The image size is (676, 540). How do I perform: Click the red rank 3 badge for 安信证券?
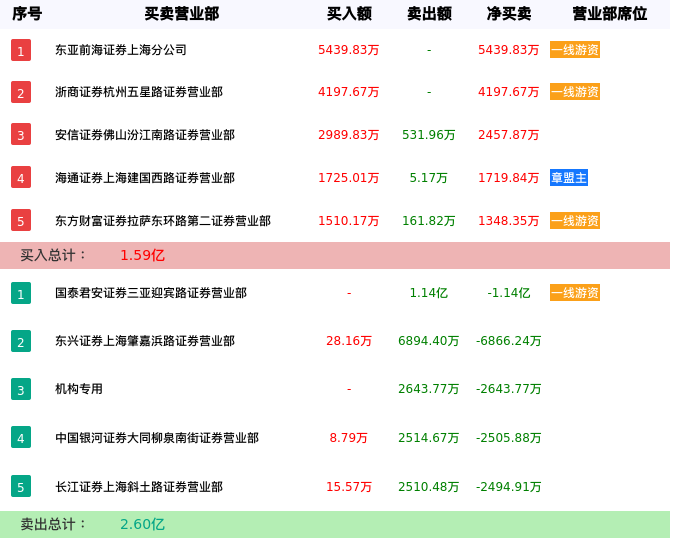(x=21, y=134)
